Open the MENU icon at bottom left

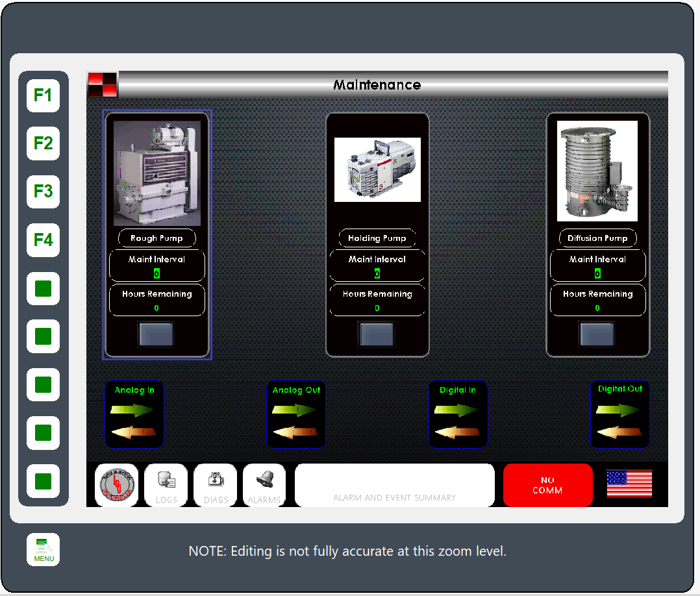click(x=43, y=550)
